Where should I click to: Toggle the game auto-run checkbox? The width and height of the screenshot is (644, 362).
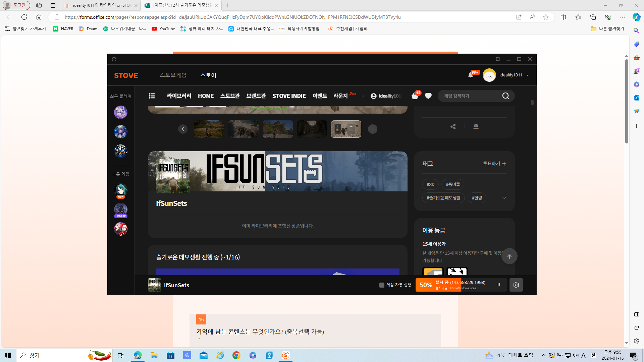[382, 285]
